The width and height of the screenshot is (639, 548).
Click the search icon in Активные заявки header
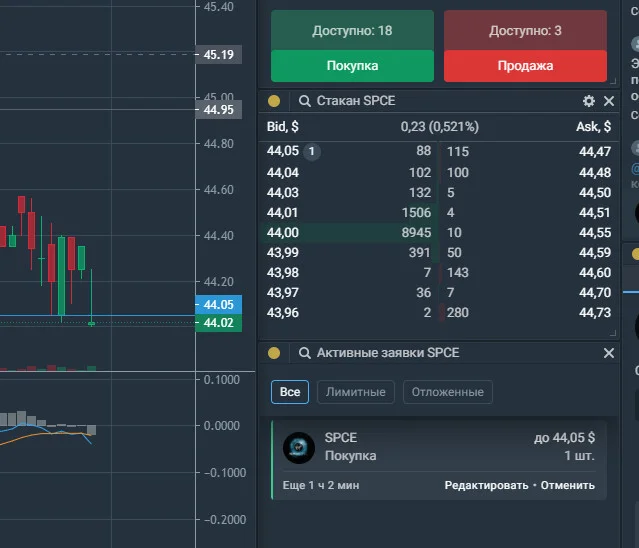point(304,353)
